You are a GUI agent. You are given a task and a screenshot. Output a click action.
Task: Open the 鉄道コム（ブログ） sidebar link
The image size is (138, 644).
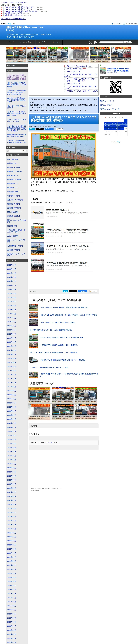106,105
